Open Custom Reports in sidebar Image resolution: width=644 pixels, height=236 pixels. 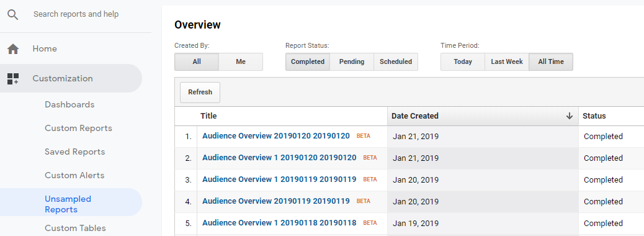[x=78, y=129]
